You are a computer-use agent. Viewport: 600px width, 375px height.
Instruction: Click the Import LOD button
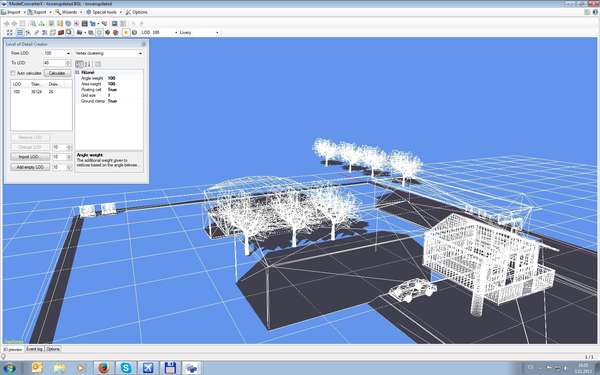pyautogui.click(x=30, y=157)
